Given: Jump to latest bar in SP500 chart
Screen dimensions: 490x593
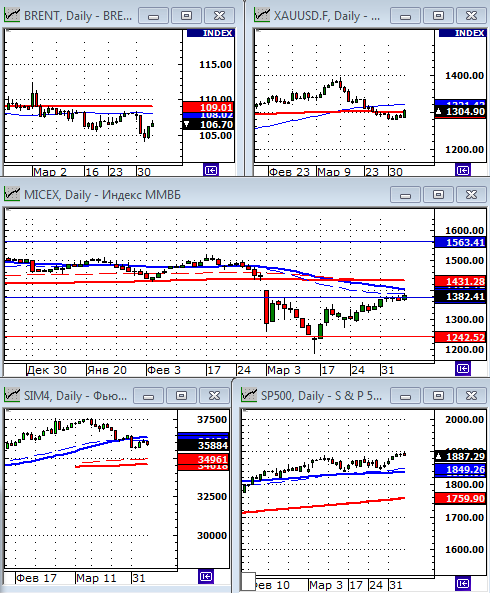Looking at the screenshot, I should click(463, 583).
